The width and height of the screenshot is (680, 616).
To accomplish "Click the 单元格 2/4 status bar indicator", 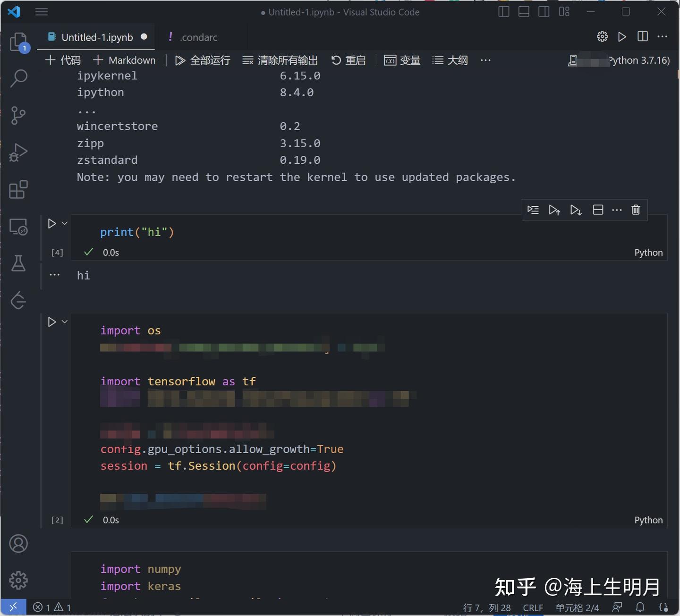I will coord(577,608).
